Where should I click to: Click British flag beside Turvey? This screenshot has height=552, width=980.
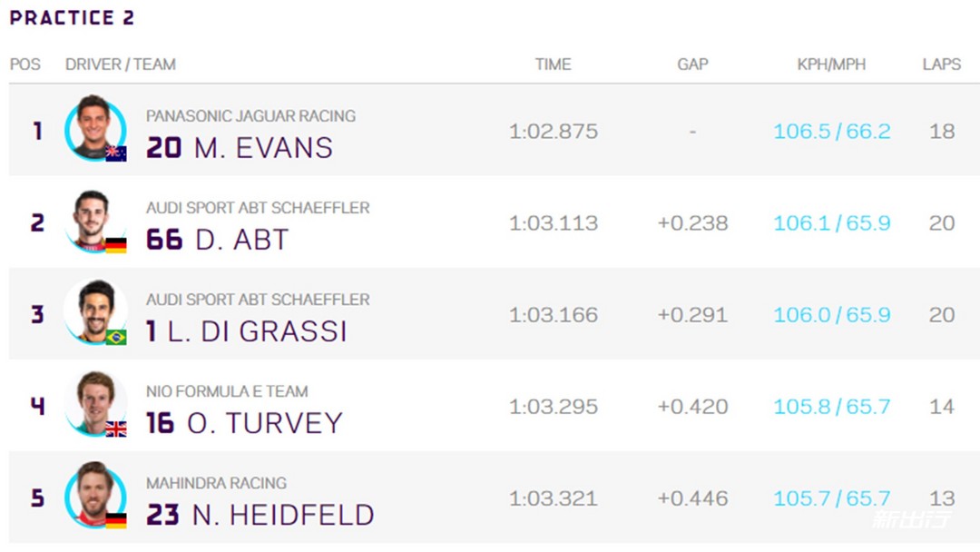tap(116, 429)
